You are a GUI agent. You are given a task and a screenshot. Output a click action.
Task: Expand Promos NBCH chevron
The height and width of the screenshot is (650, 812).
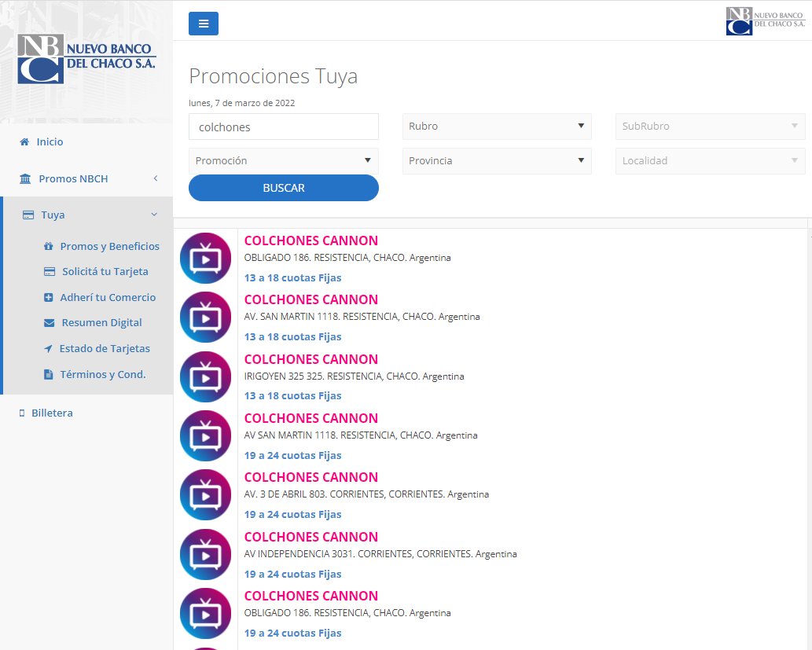click(156, 178)
